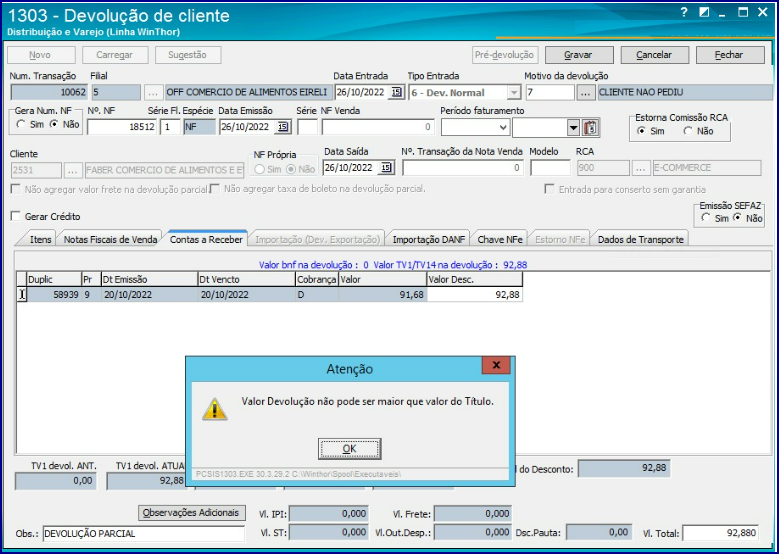
Task: Open the Data Entrada calendar picker
Action: click(x=396, y=92)
